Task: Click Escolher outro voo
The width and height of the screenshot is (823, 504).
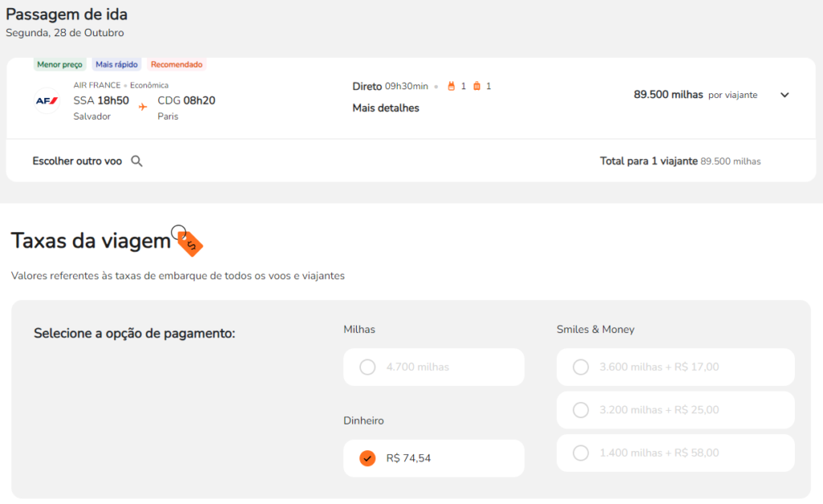Action: pyautogui.click(x=77, y=161)
